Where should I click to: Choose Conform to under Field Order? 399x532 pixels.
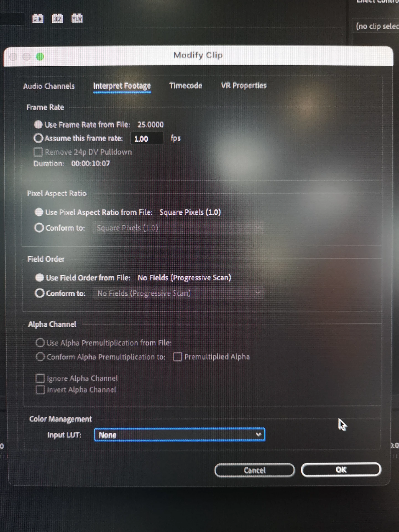[40, 293]
